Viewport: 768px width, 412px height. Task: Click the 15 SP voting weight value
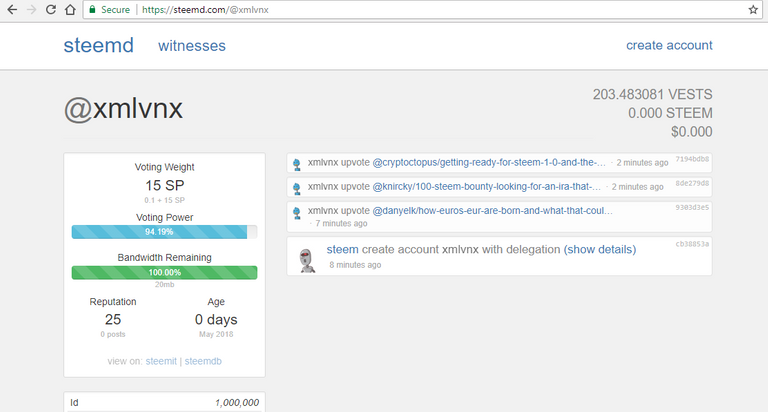click(165, 185)
